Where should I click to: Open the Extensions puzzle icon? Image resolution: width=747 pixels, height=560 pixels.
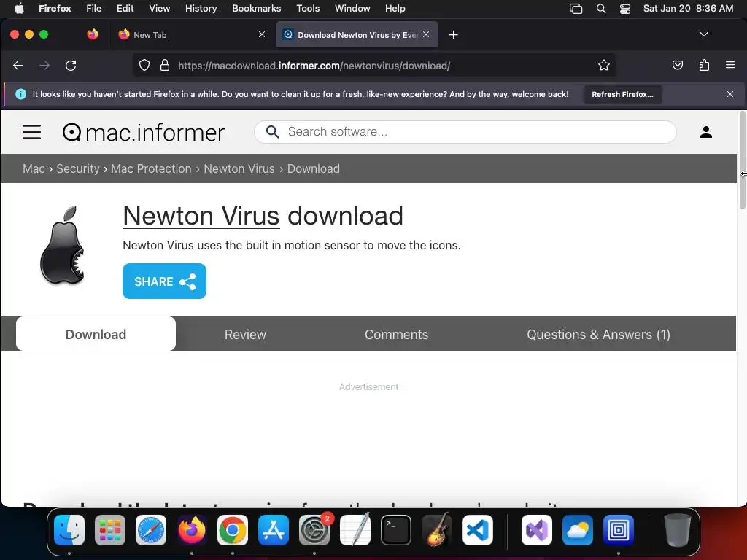704,65
